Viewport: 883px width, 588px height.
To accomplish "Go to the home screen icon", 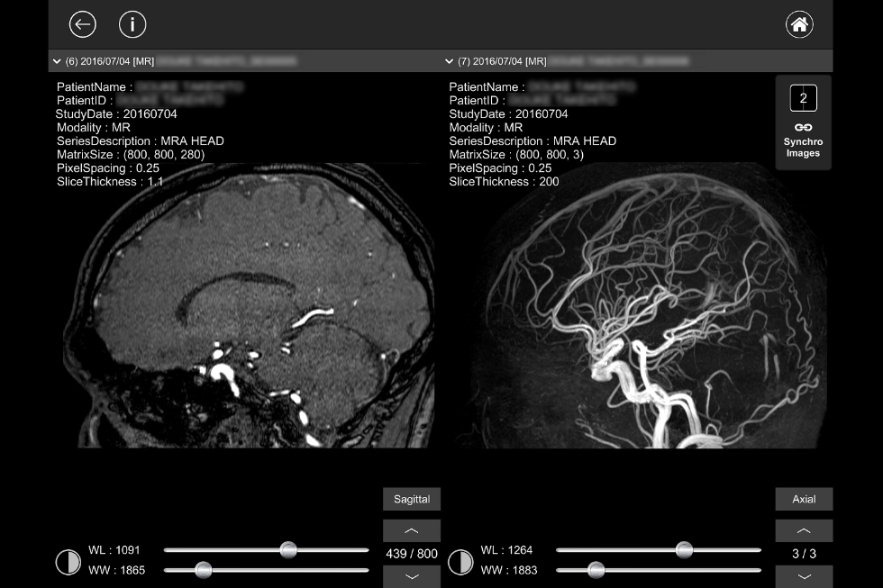I will 799,24.
